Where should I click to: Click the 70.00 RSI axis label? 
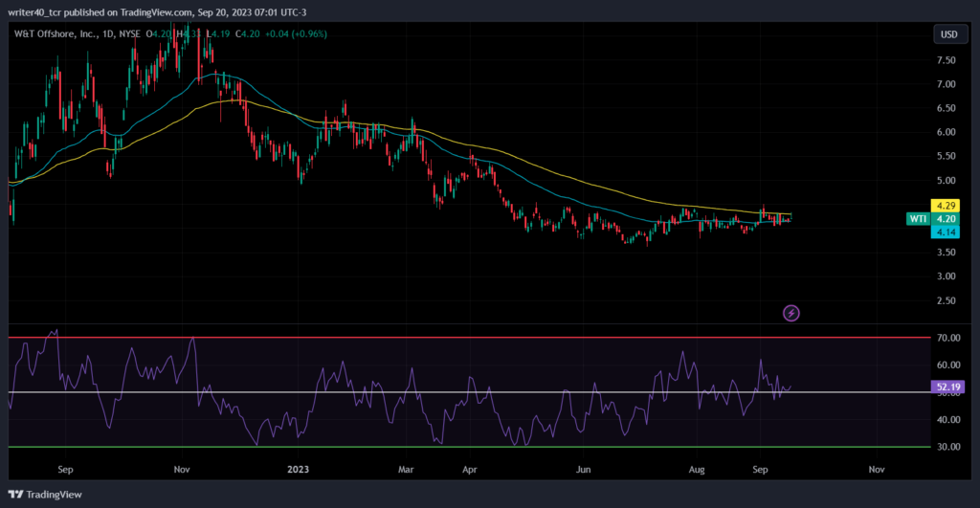tap(948, 338)
